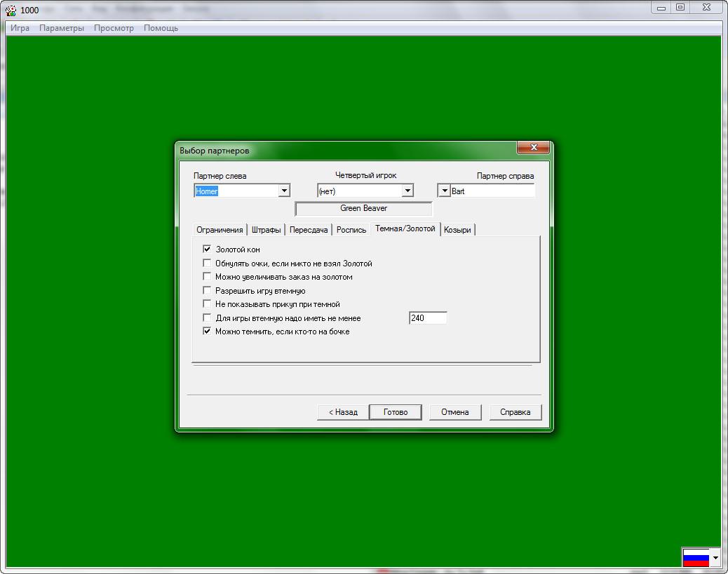This screenshot has height=574, width=728.
Task: Click the < Назад button
Action: click(343, 412)
